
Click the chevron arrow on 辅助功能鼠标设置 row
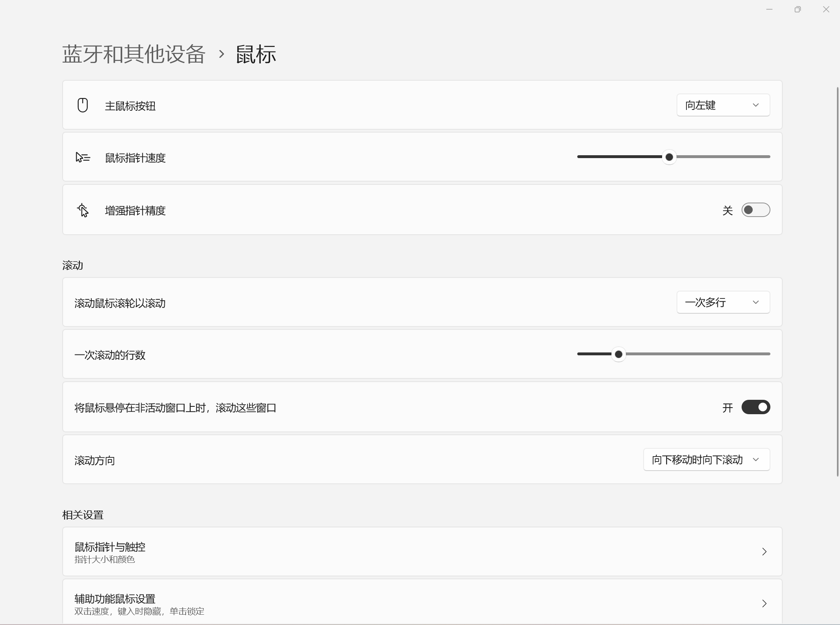[x=764, y=604]
